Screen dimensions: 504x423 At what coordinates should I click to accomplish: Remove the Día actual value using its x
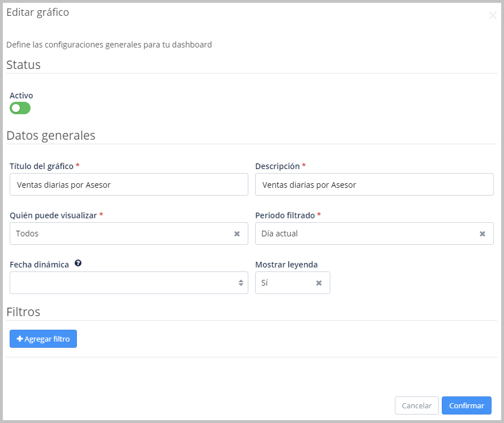pyautogui.click(x=483, y=234)
